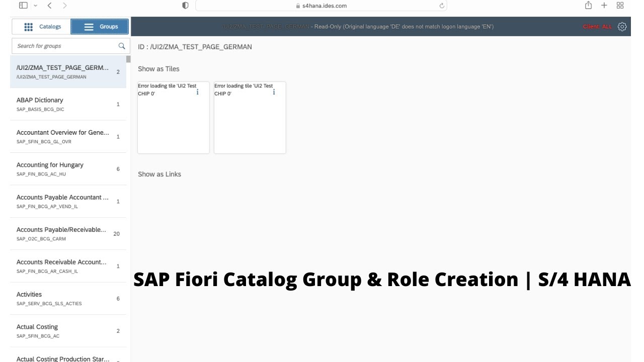The image size is (644, 362).
Task: Select the Actual Costing group
Action: [x=68, y=331]
